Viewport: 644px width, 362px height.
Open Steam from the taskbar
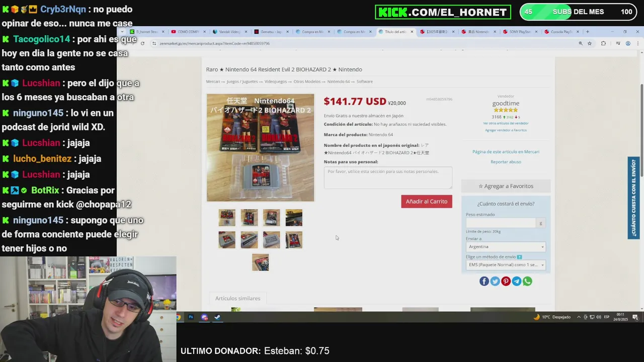pos(217,317)
